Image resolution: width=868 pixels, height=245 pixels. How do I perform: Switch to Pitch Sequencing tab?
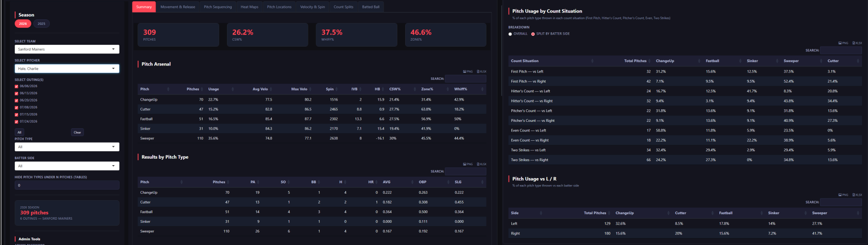pos(218,7)
